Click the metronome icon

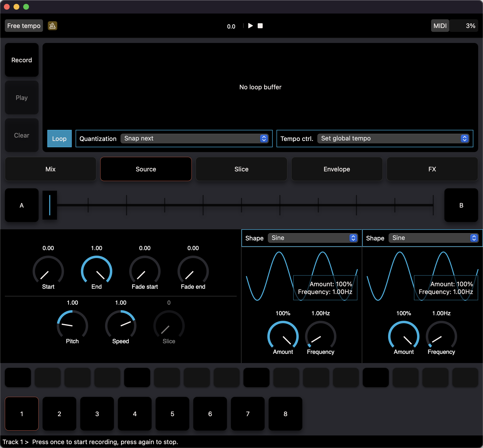[52, 26]
